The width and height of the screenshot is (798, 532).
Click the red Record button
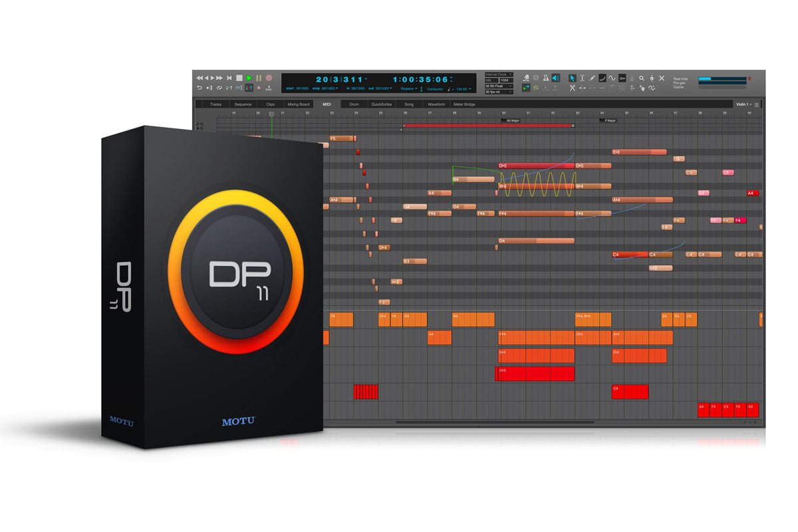[x=269, y=78]
